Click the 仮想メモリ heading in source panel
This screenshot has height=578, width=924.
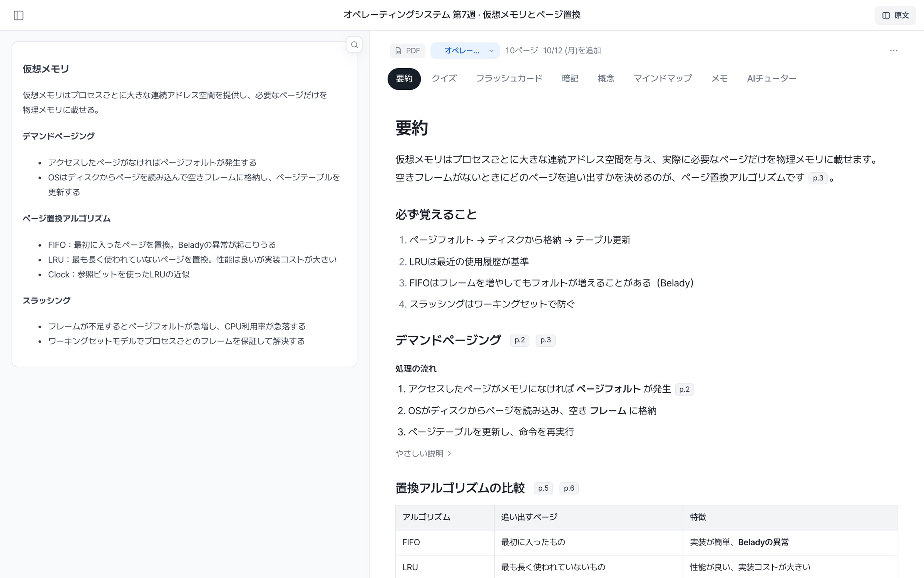point(46,69)
